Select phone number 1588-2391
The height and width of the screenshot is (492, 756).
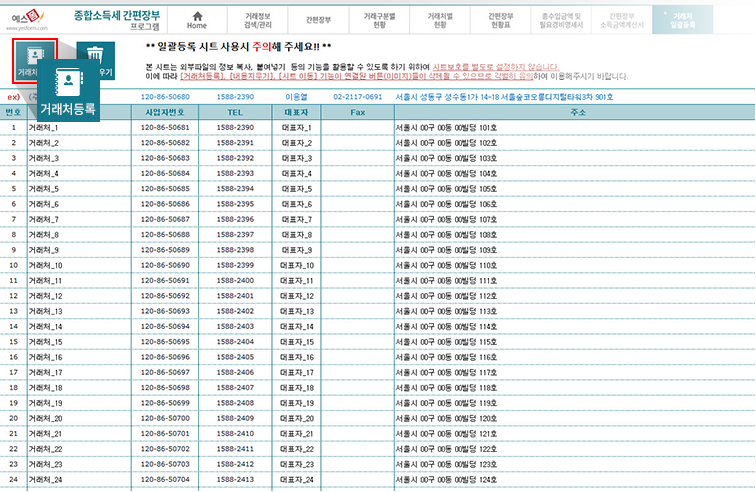click(235, 143)
